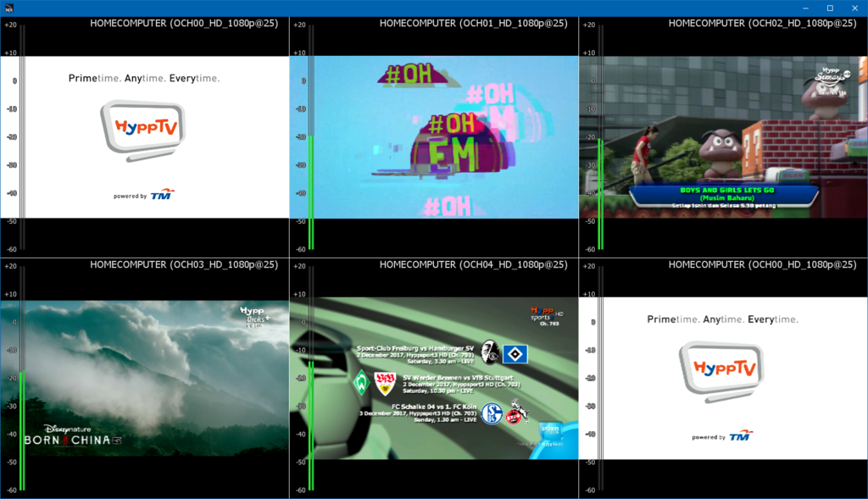The height and width of the screenshot is (499, 868).
Task: Close the monitor window
Action: pos(854,8)
